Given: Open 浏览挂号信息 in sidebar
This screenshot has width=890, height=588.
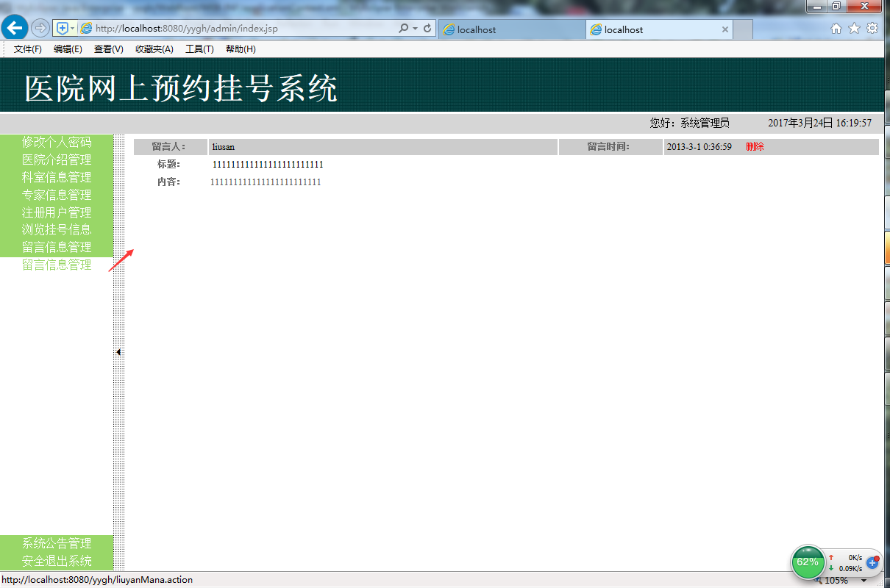Looking at the screenshot, I should 57,229.
